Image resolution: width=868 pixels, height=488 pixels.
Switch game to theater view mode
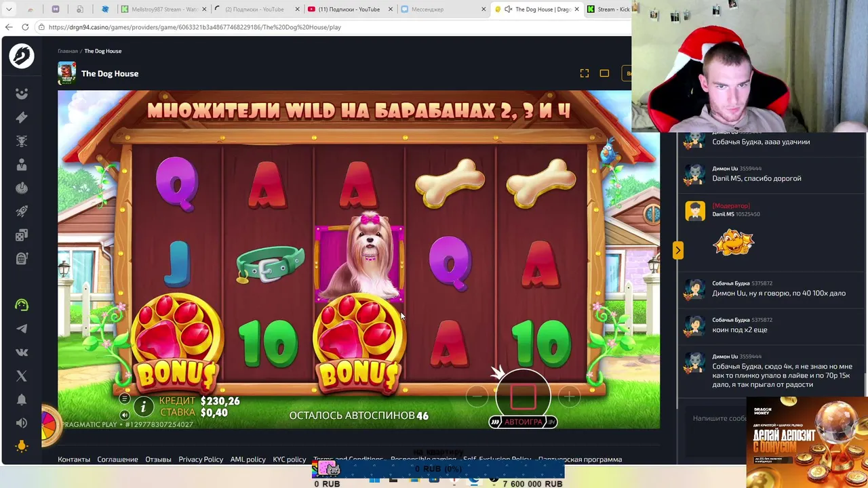point(604,73)
